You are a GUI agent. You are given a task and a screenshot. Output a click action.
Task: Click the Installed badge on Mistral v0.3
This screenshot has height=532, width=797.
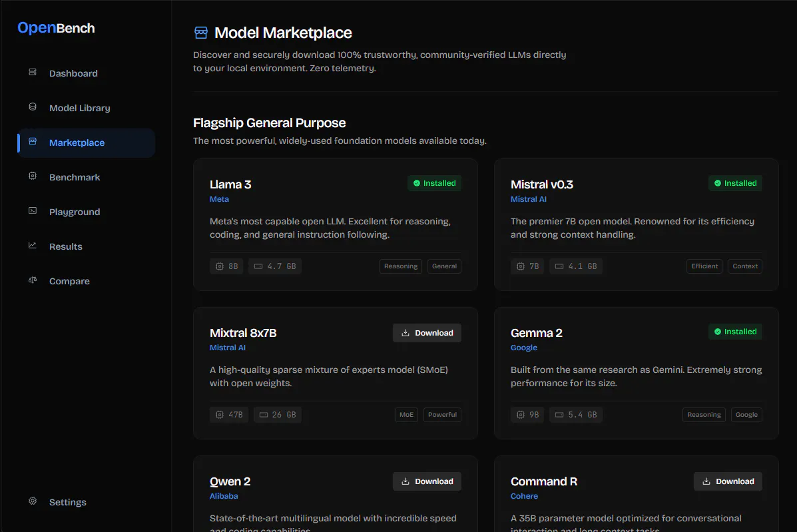(x=736, y=183)
